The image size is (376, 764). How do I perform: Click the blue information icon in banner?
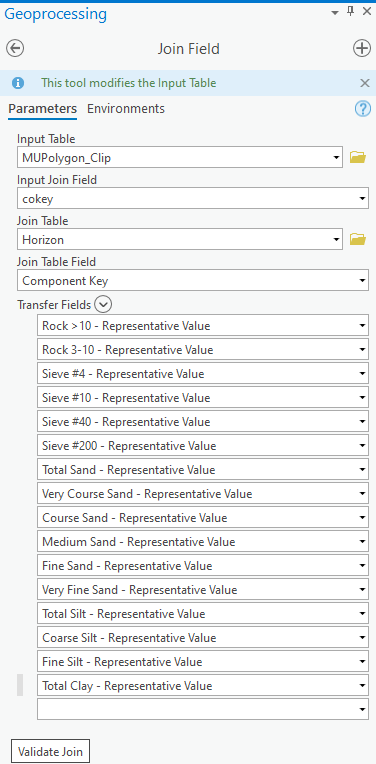pos(18,83)
